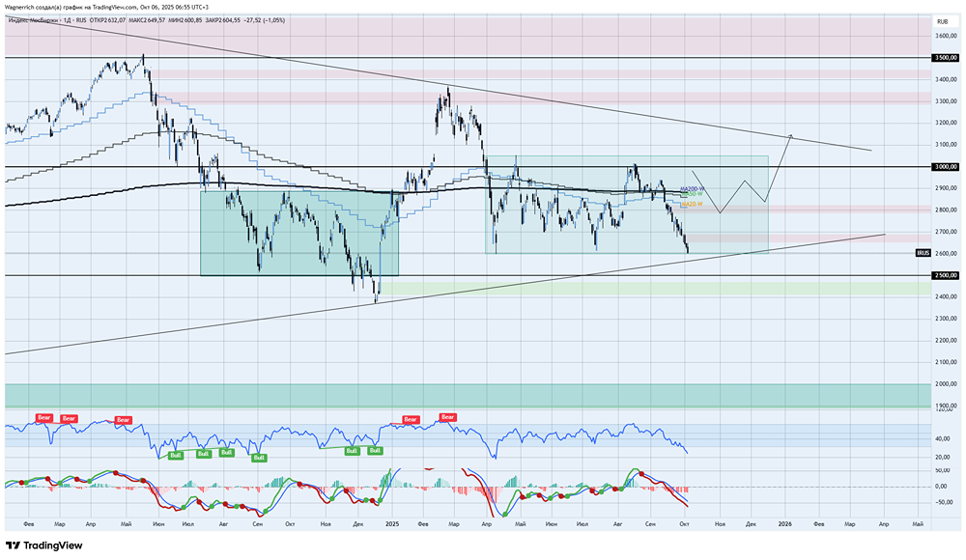This screenshot has width=966, height=560.
Task: Click the 20,00 RSI scale value
Action: [942, 457]
